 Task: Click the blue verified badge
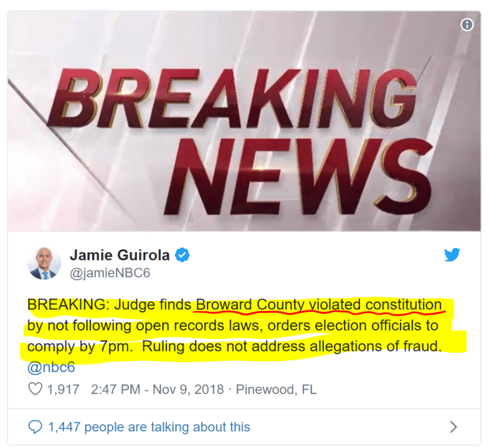click(182, 255)
